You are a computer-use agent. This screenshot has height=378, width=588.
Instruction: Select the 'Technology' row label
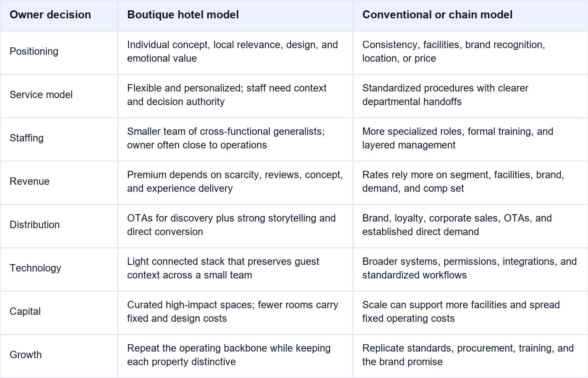(35, 268)
